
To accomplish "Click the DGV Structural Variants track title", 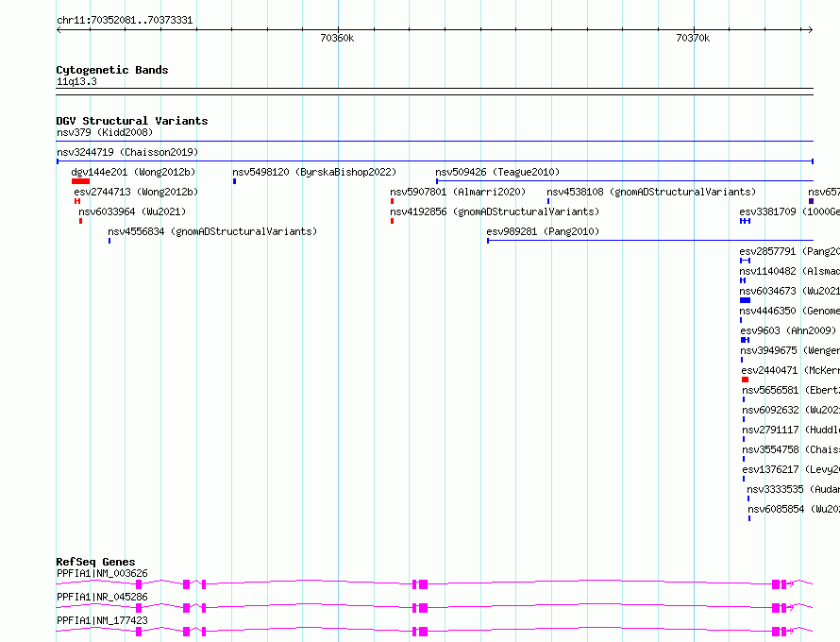I will click(132, 121).
